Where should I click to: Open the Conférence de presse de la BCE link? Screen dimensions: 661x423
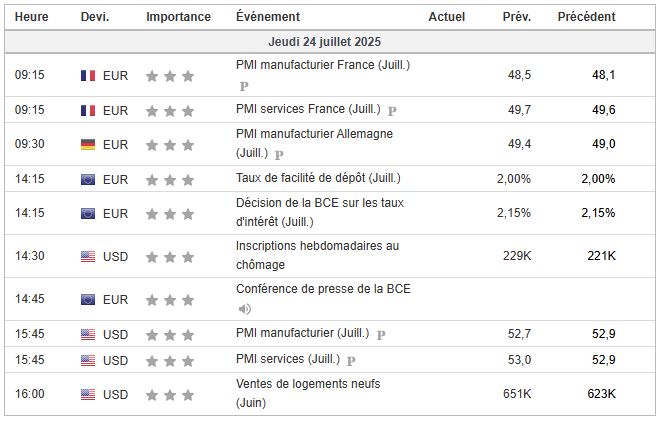(323, 289)
